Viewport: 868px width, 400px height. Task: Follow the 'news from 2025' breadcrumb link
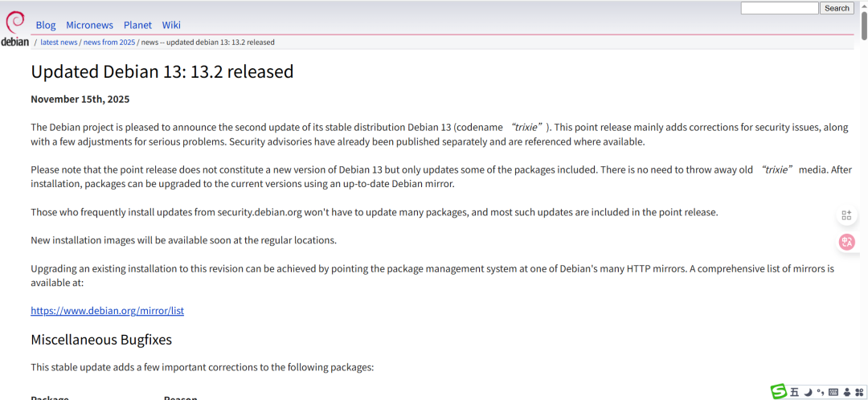tap(109, 42)
